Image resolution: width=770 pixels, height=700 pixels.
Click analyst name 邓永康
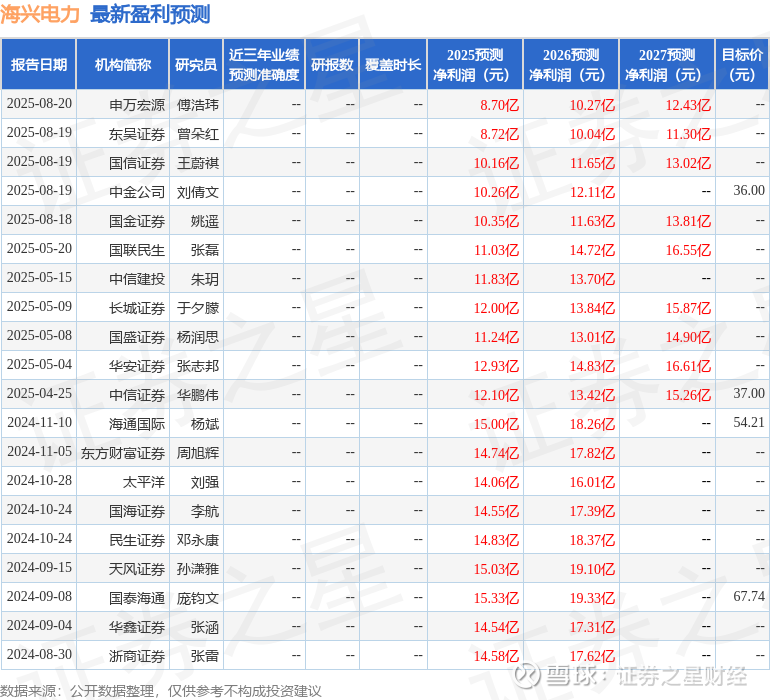click(x=198, y=539)
